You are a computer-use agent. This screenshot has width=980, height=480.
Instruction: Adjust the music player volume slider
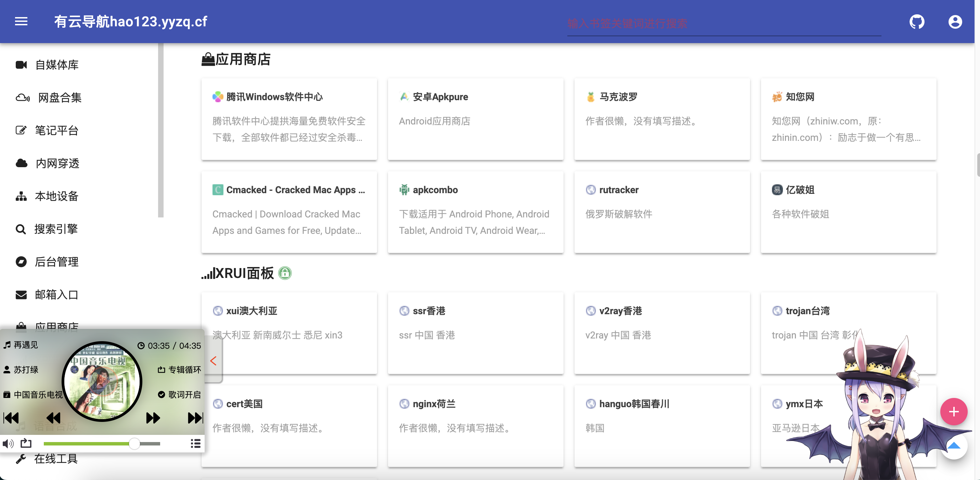(x=102, y=443)
